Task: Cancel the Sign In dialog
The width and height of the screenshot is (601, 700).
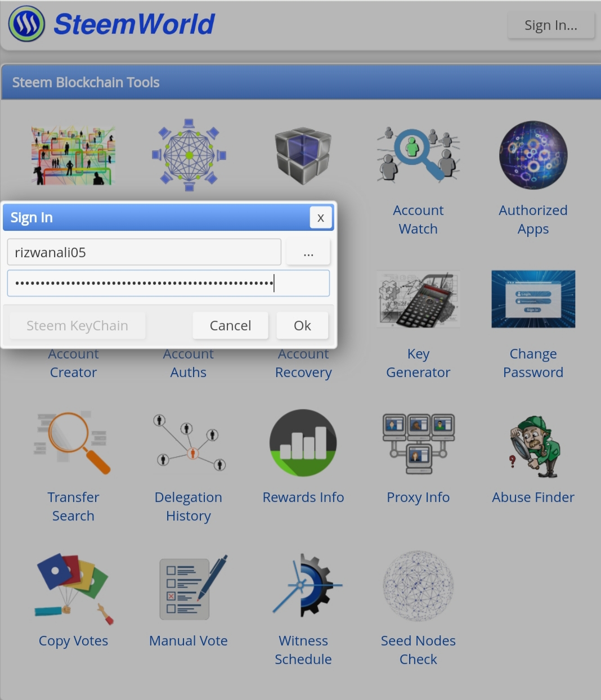Action: [231, 326]
